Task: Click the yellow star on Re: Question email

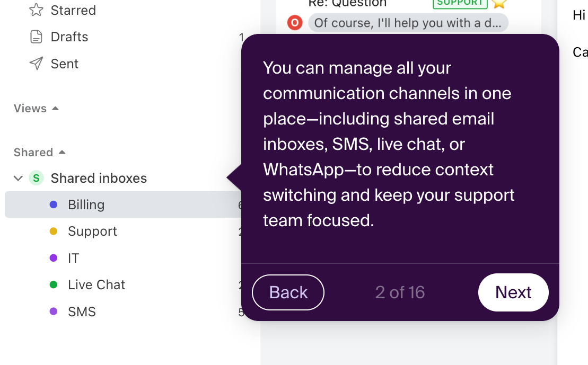Action: [498, 3]
